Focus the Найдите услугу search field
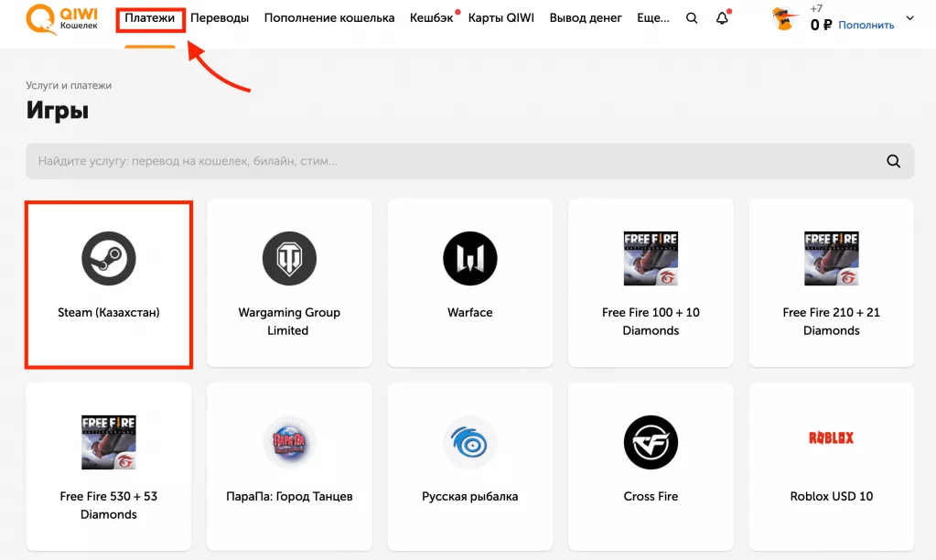The image size is (936, 560). tap(448, 161)
